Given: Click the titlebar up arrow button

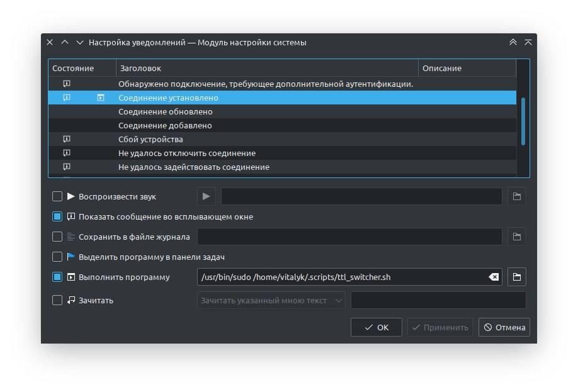Looking at the screenshot, I should click(x=65, y=42).
